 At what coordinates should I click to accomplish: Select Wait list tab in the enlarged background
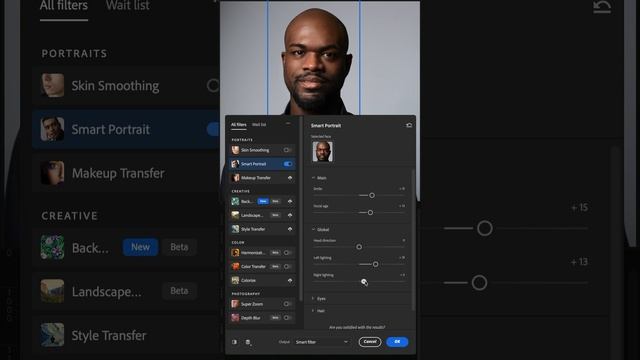[128, 6]
